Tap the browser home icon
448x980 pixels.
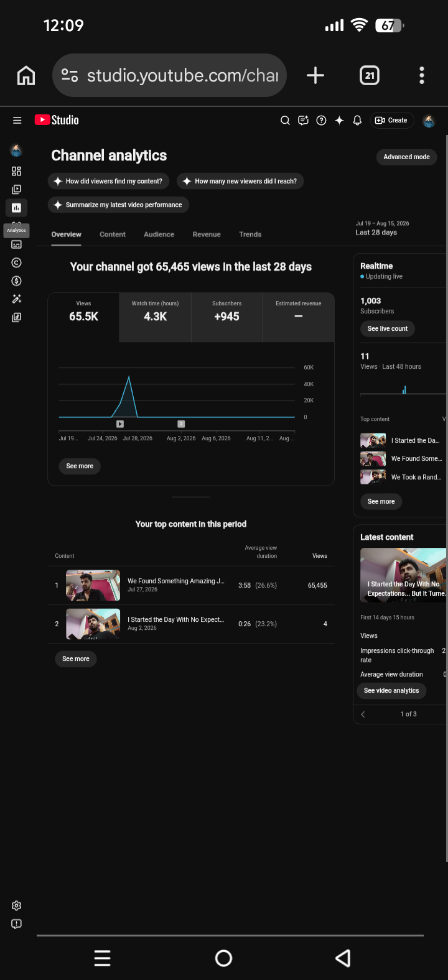(x=26, y=75)
